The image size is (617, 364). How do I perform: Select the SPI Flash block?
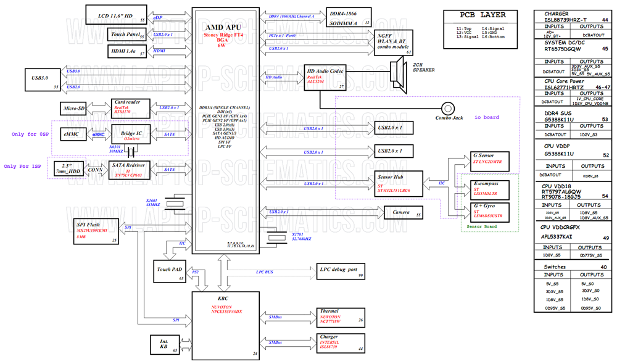click(x=96, y=231)
